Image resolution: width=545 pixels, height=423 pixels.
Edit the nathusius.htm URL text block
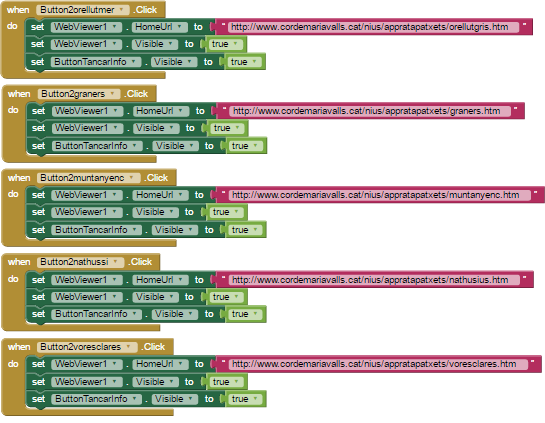click(x=374, y=280)
